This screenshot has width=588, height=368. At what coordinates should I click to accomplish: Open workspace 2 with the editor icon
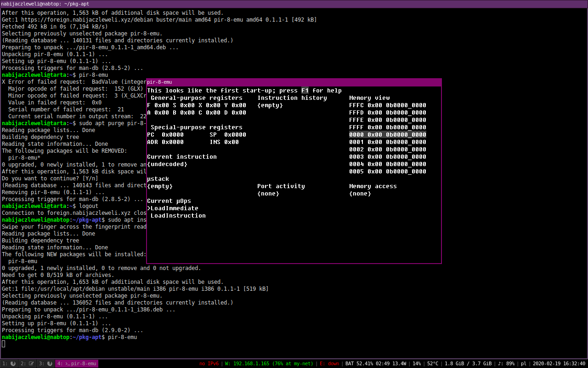[28, 363]
